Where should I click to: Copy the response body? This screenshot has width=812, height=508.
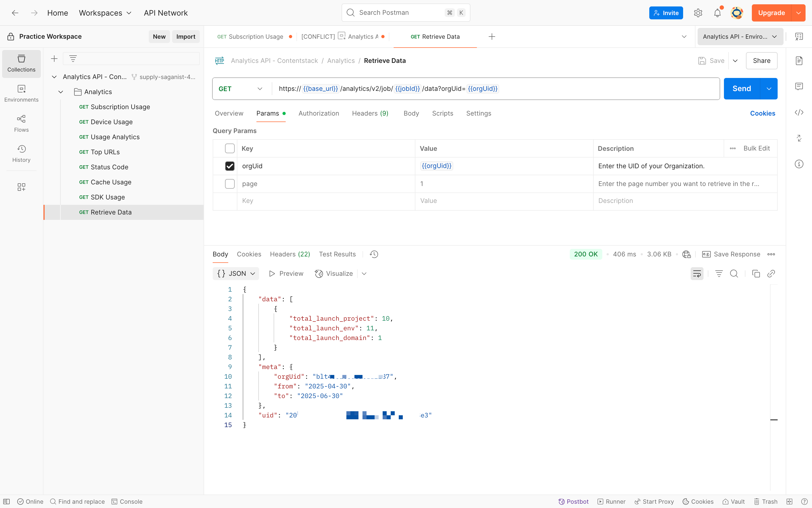[x=756, y=274]
